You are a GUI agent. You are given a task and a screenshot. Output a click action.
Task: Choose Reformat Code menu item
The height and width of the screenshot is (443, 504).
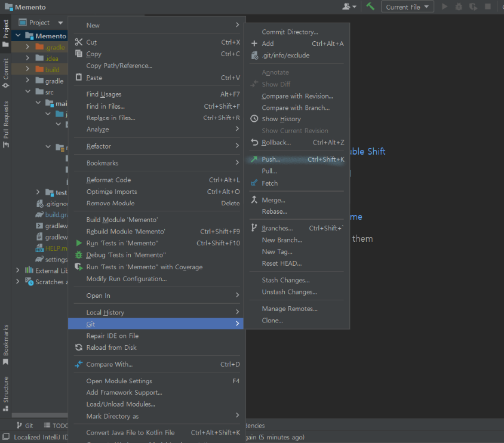[157, 180]
